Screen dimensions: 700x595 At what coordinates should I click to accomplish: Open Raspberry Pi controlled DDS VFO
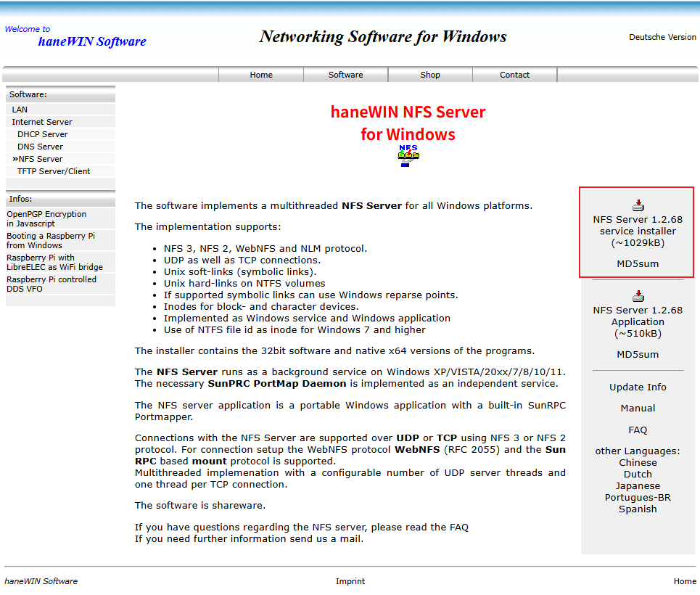pos(60,284)
